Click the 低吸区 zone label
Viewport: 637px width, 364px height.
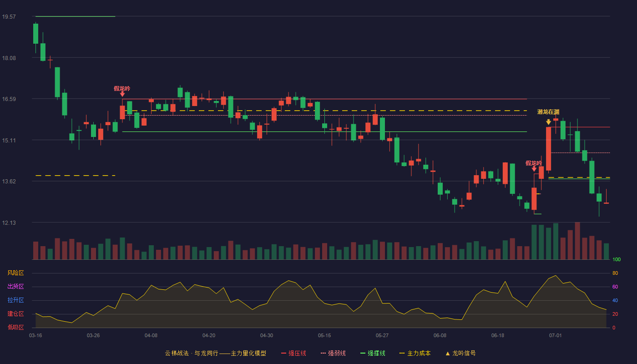15,327
